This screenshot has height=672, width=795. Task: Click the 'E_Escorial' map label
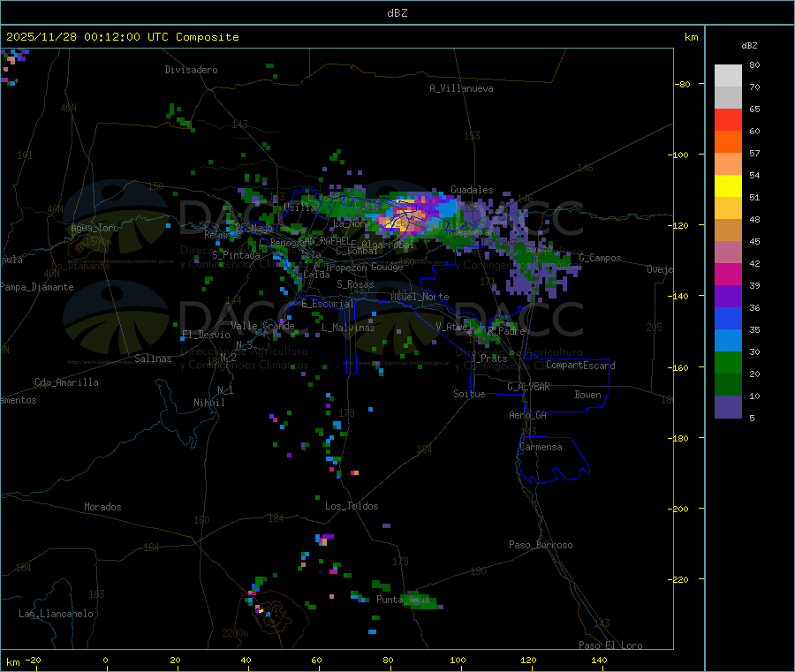point(328,304)
